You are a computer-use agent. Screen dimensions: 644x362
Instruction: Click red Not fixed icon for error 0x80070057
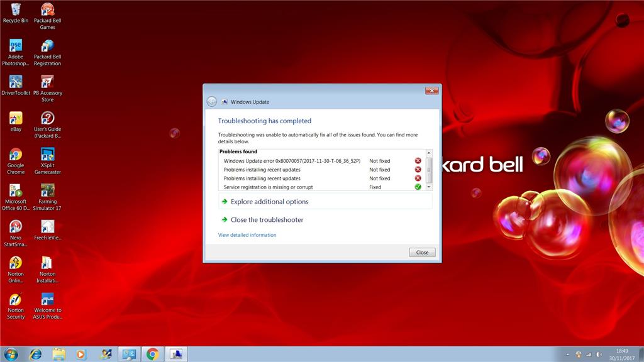click(x=418, y=161)
